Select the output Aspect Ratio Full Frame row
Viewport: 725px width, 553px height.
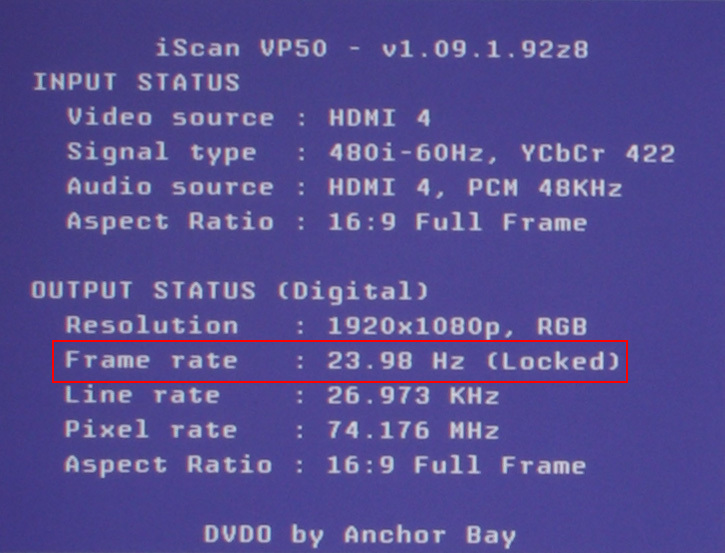326,465
